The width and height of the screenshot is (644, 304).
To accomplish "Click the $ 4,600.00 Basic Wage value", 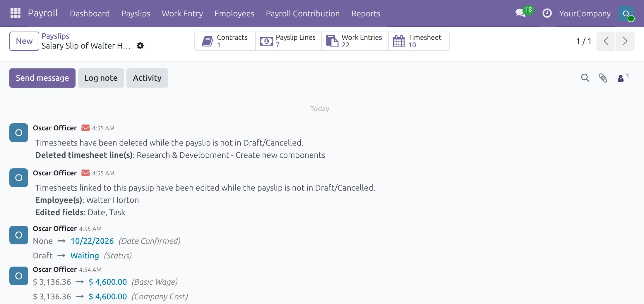I will (x=108, y=282).
